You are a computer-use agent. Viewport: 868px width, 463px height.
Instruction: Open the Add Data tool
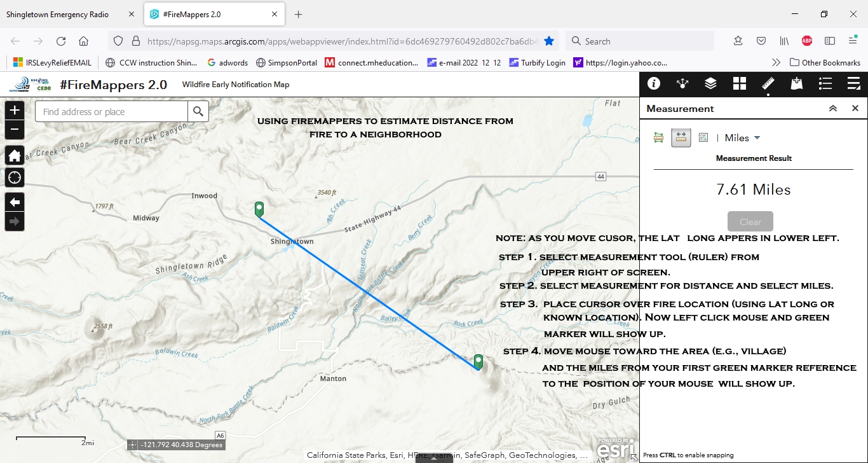tap(796, 83)
